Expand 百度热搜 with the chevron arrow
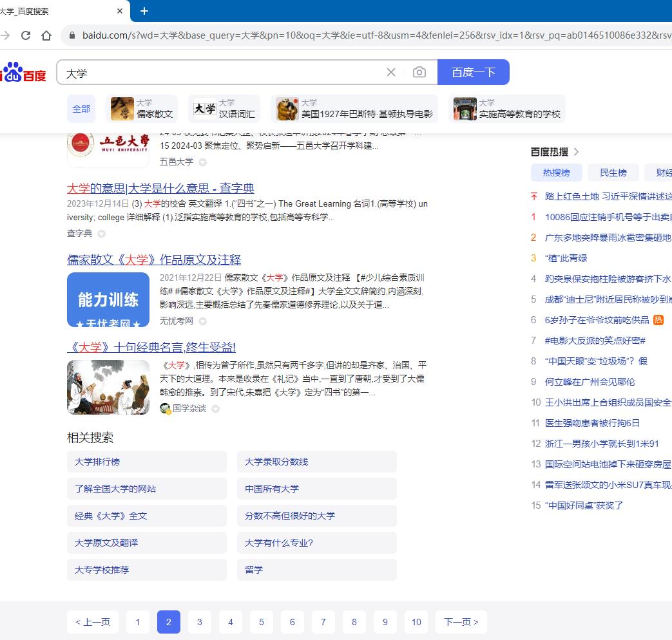The height and width of the screenshot is (640, 672). coord(576,152)
